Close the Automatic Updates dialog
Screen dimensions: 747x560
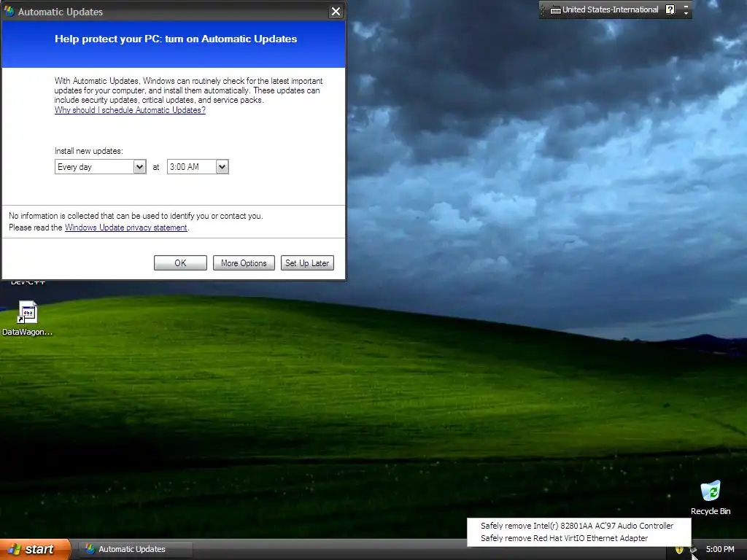click(x=336, y=12)
